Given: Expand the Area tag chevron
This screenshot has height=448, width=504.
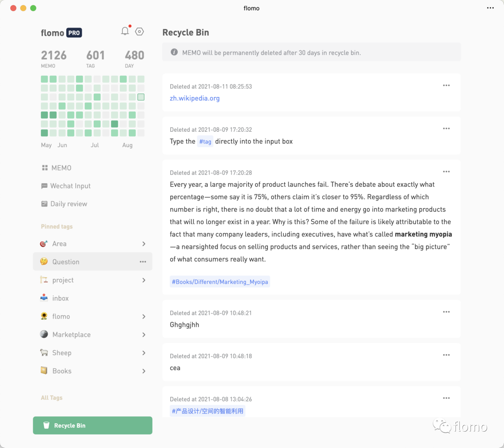Looking at the screenshot, I should click(144, 244).
